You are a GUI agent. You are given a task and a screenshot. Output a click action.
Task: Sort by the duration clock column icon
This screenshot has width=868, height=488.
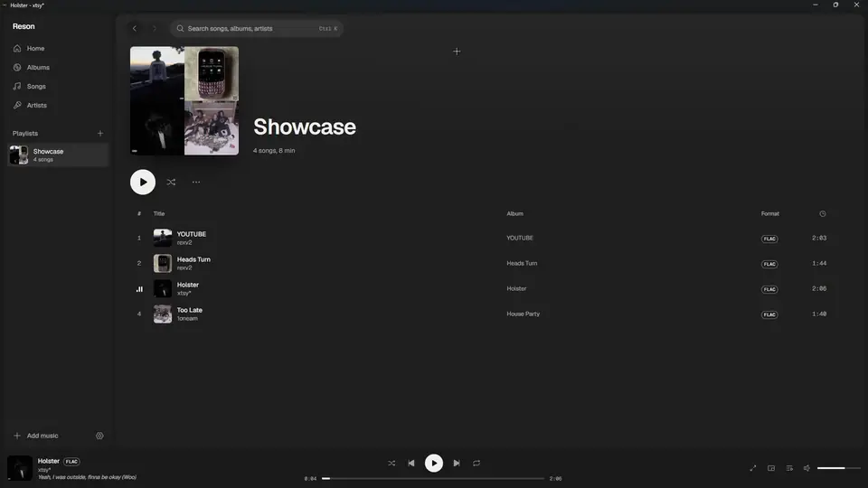pyautogui.click(x=823, y=213)
